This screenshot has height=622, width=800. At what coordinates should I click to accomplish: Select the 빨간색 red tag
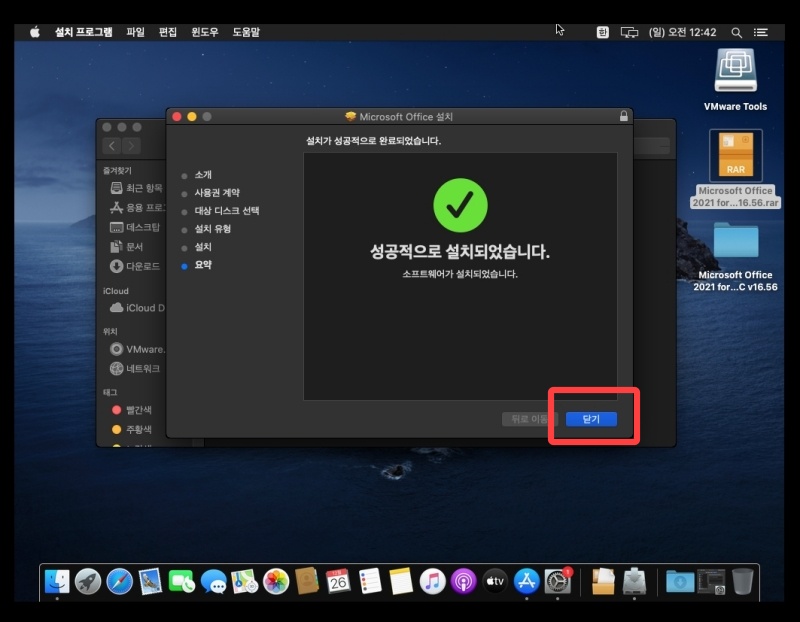coord(132,410)
